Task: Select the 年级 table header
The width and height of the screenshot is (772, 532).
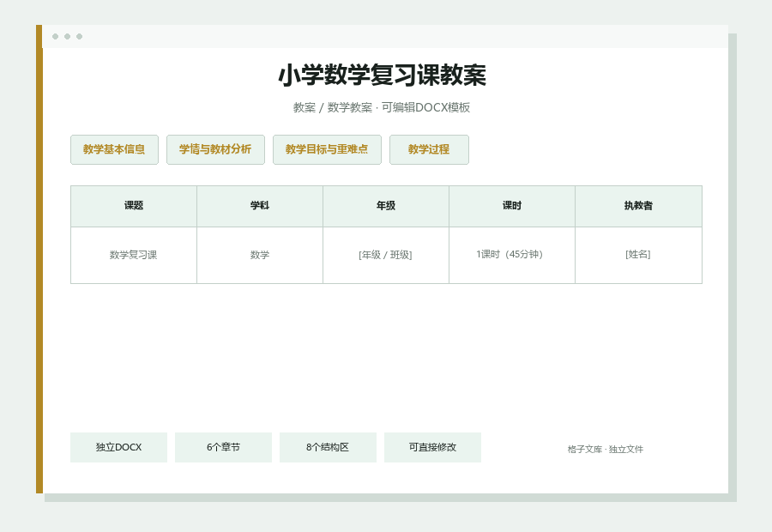Action: pos(386,206)
